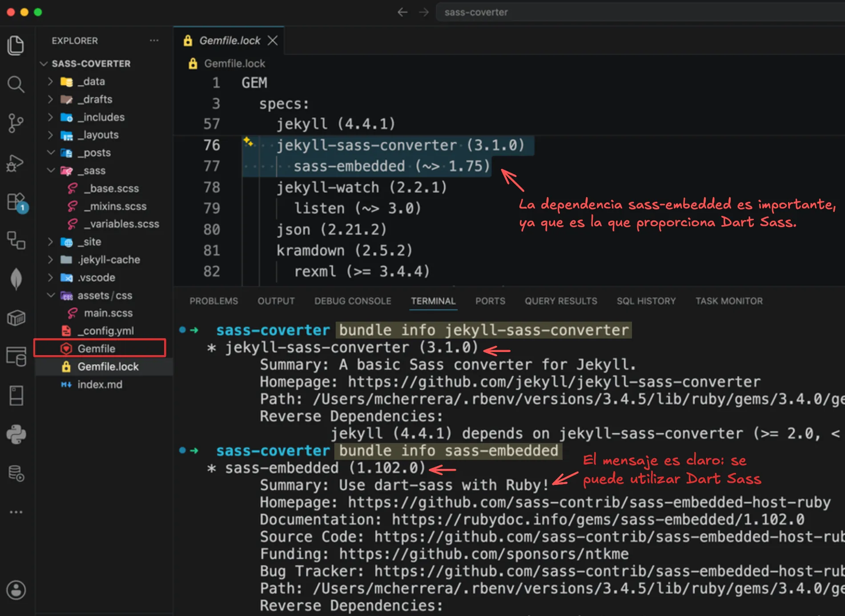
Task: Open the Python icon view in the activity bar
Action: 16,434
